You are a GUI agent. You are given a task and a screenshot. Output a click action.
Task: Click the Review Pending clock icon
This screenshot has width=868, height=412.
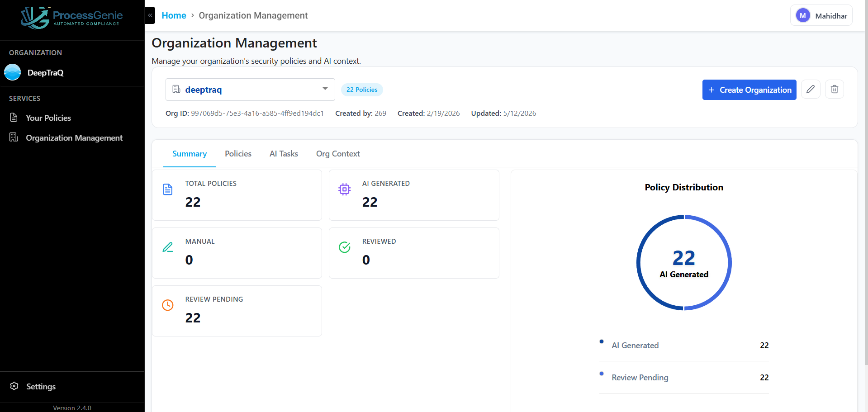pyautogui.click(x=168, y=305)
